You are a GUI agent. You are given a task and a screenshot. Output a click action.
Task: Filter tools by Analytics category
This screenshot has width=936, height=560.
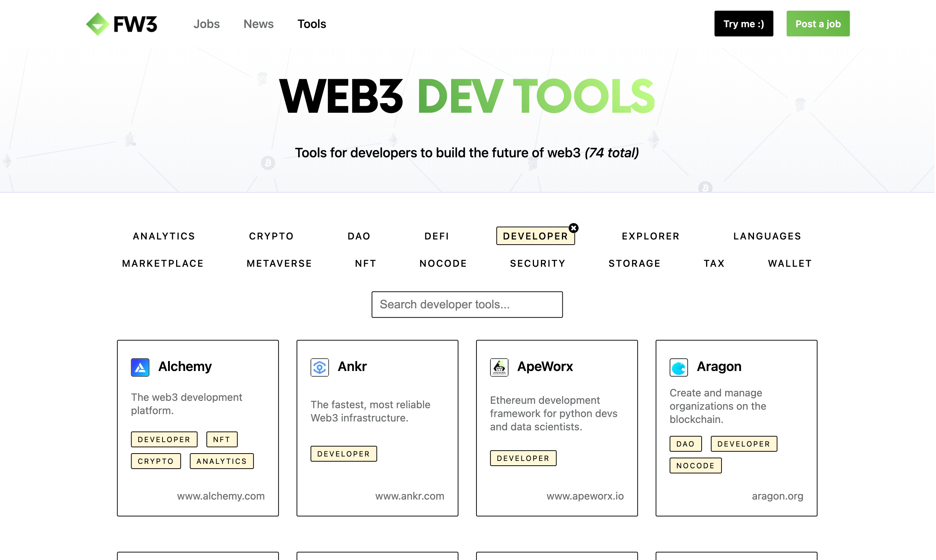click(x=164, y=236)
